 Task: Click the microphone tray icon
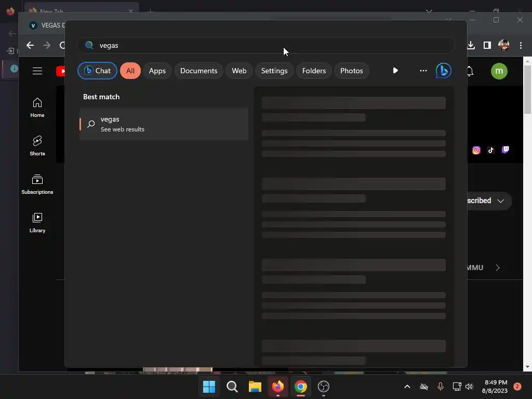pos(441,387)
